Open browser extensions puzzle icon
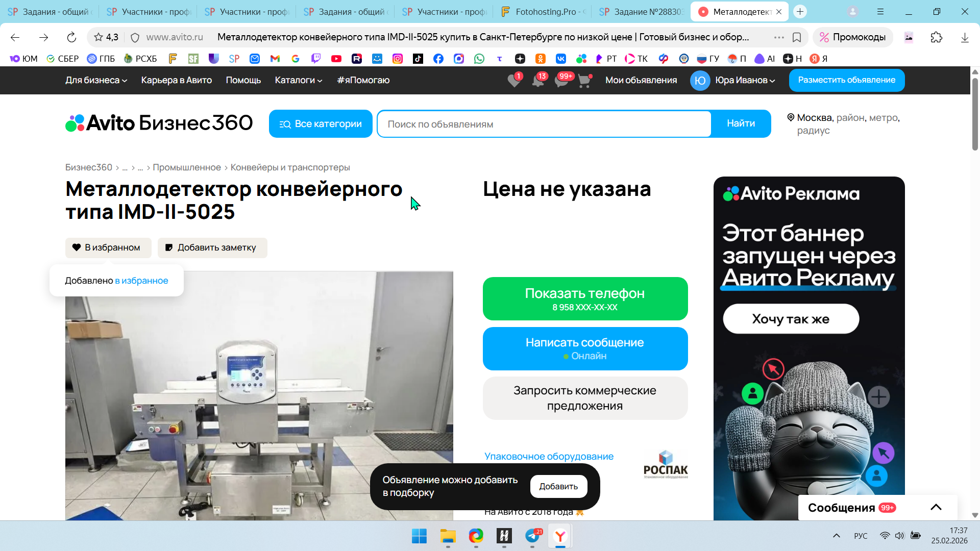The height and width of the screenshot is (551, 980). point(936,37)
